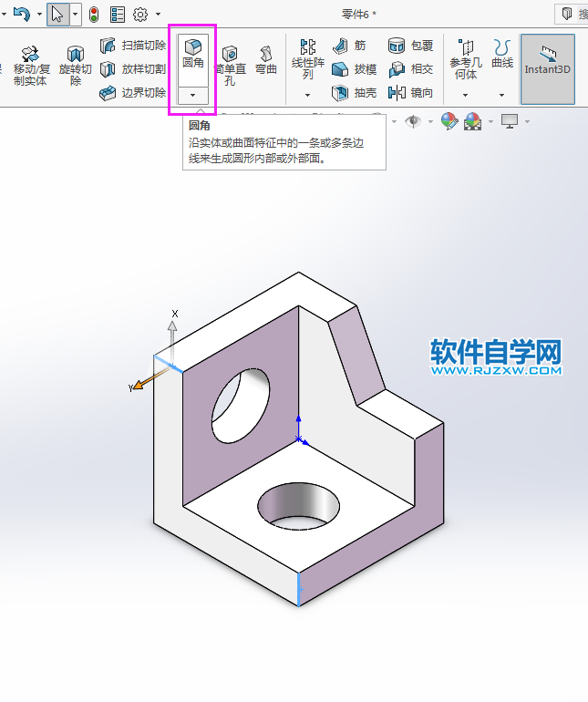Expand the Apply Scene dropdown arrow
Image resolution: width=588 pixels, height=702 pixels.
490,121
